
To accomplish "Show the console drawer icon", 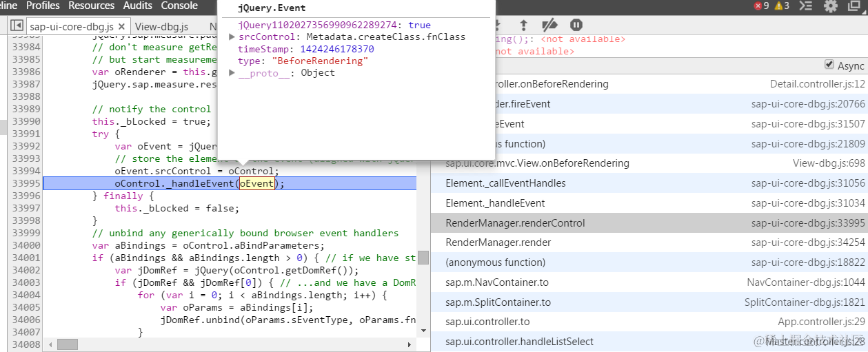I will click(805, 6).
